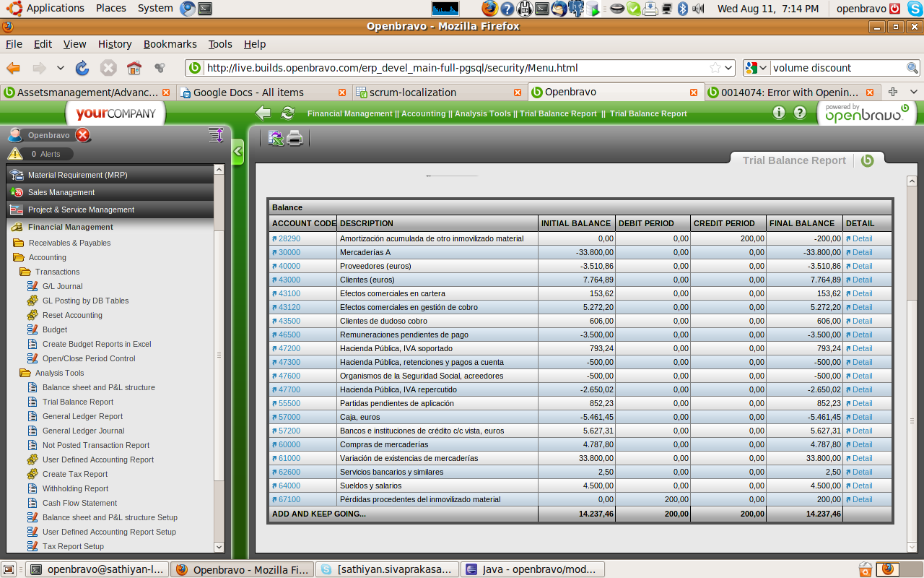This screenshot has width=924, height=578.
Task: Click the Openbravo back arrow icon
Action: click(263, 113)
